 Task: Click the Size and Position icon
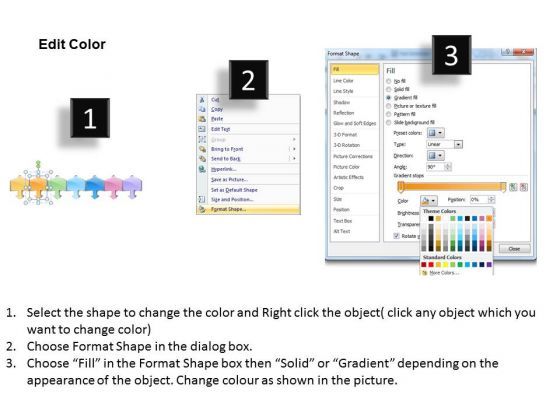(x=202, y=199)
